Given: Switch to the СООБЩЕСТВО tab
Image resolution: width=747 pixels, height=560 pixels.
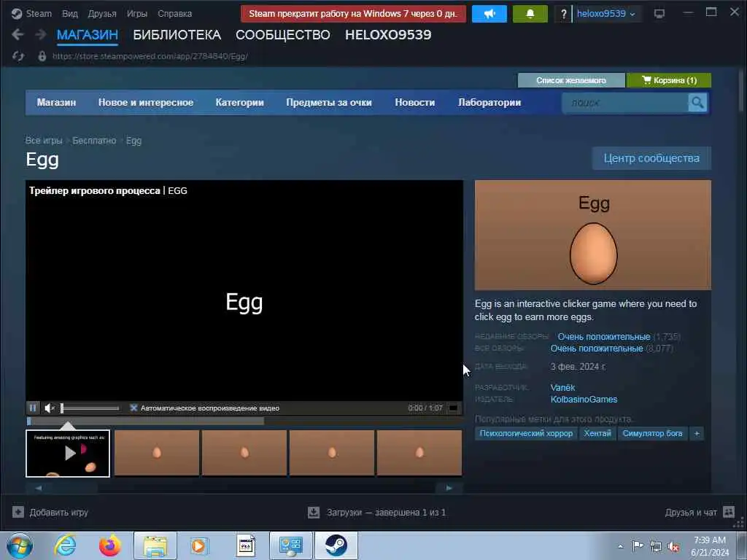Looking at the screenshot, I should (x=282, y=35).
